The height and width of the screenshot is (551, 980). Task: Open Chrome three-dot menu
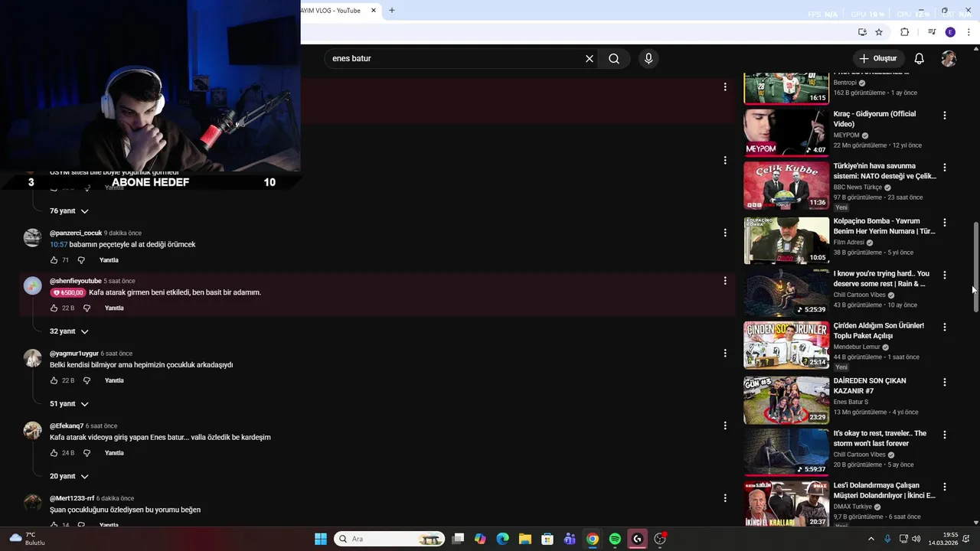point(969,32)
